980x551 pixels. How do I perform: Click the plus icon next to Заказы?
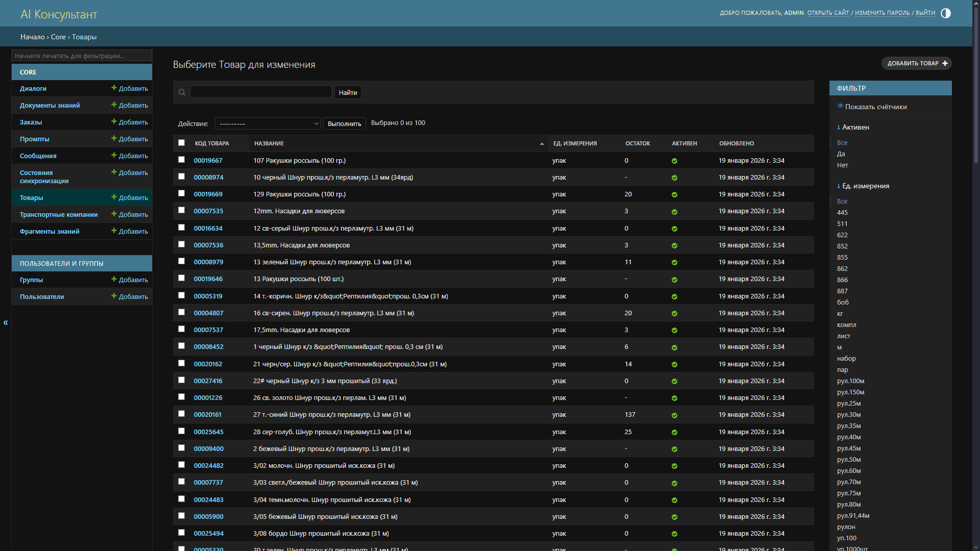point(114,121)
